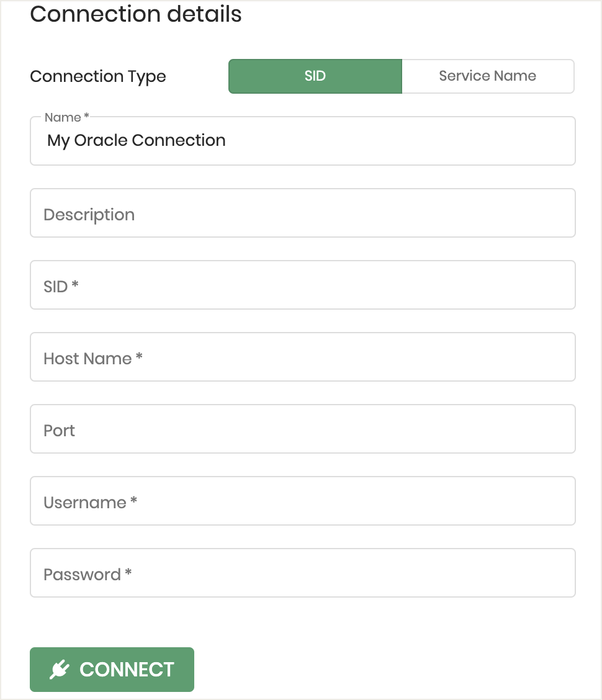Viewport: 602px width, 700px height.
Task: Click into the SID required field
Action: coord(303,285)
